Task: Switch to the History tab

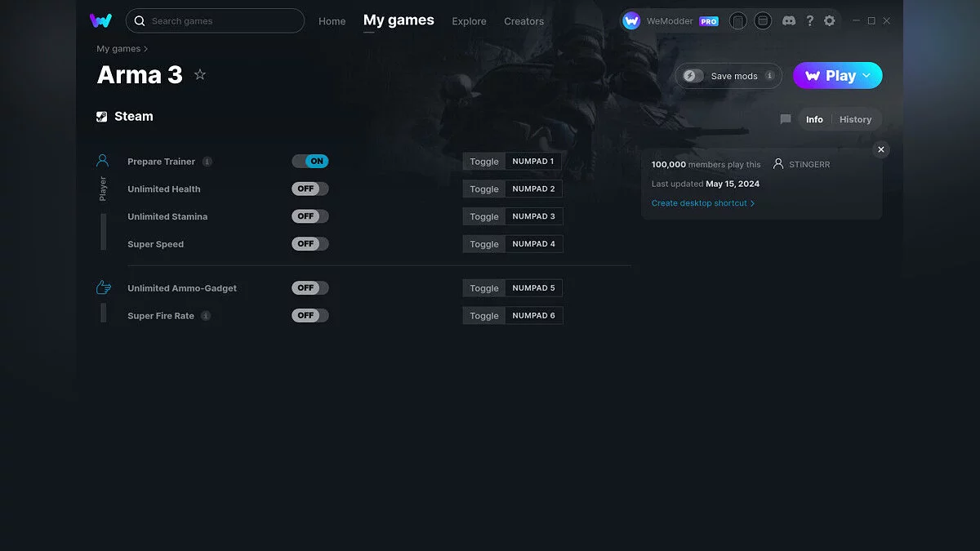Action: point(855,119)
